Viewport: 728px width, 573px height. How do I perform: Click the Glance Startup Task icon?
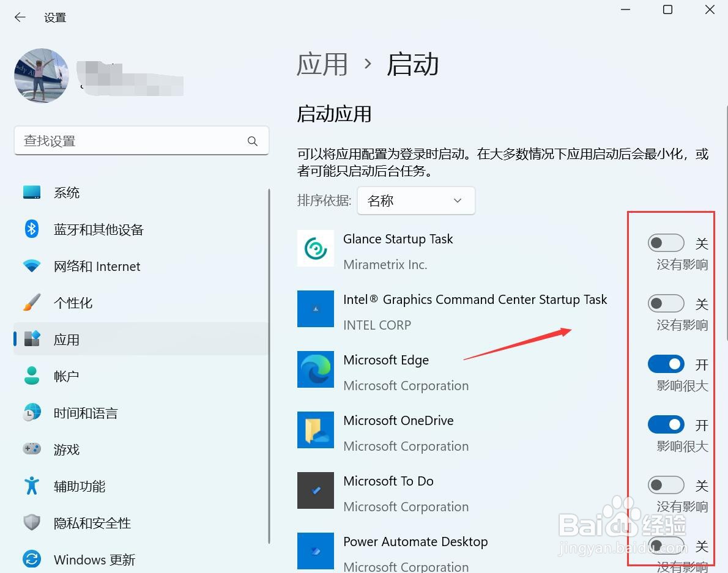[x=316, y=248]
